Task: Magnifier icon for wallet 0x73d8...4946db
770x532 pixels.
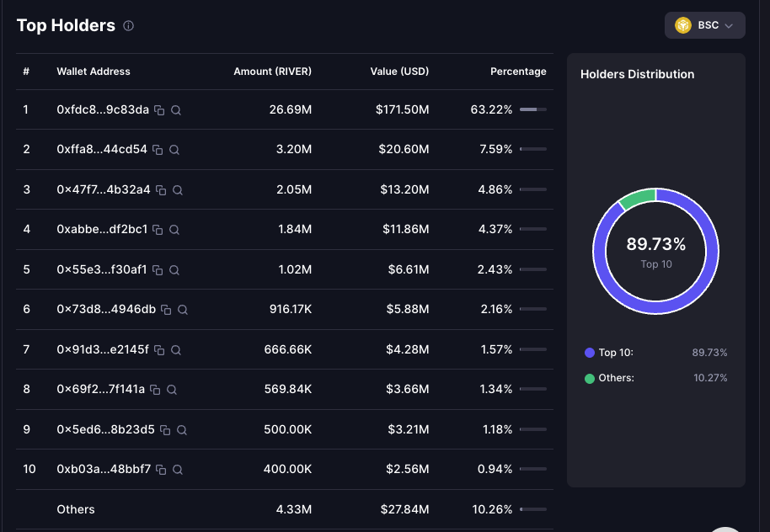Action: (x=183, y=310)
